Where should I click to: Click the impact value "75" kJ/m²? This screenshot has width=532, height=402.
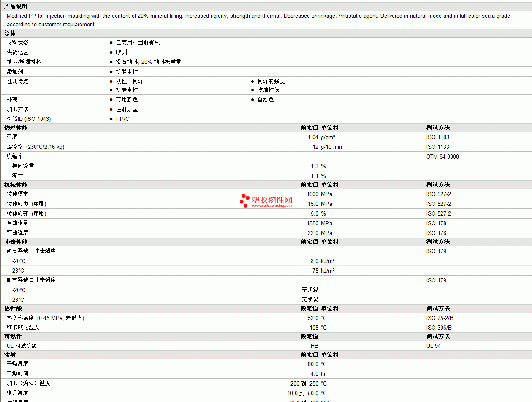315,271
